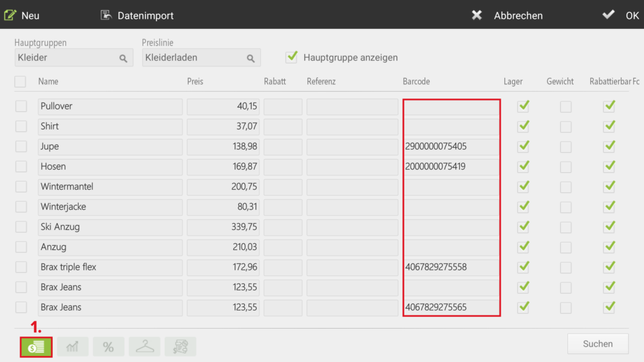
Task: Edit the Wintermantel name field
Action: coord(110,187)
